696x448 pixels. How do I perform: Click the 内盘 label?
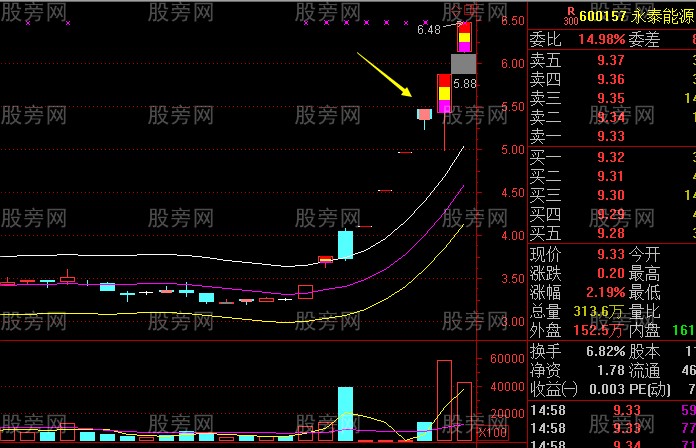644,330
